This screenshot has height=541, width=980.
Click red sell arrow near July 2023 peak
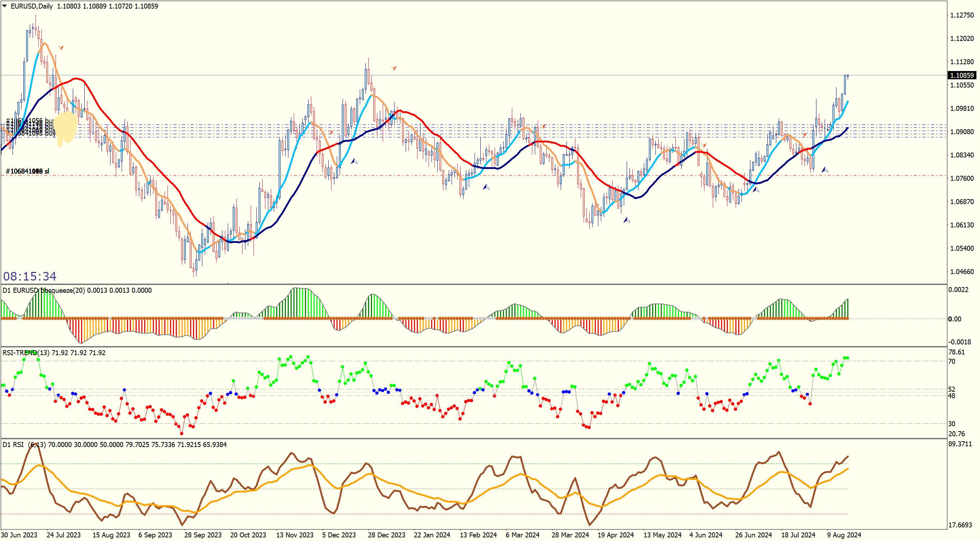(x=61, y=48)
